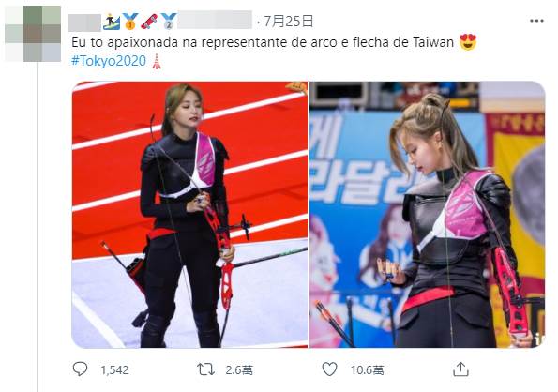Click the retweet arrows icon
The width and height of the screenshot is (558, 392).
click(206, 369)
